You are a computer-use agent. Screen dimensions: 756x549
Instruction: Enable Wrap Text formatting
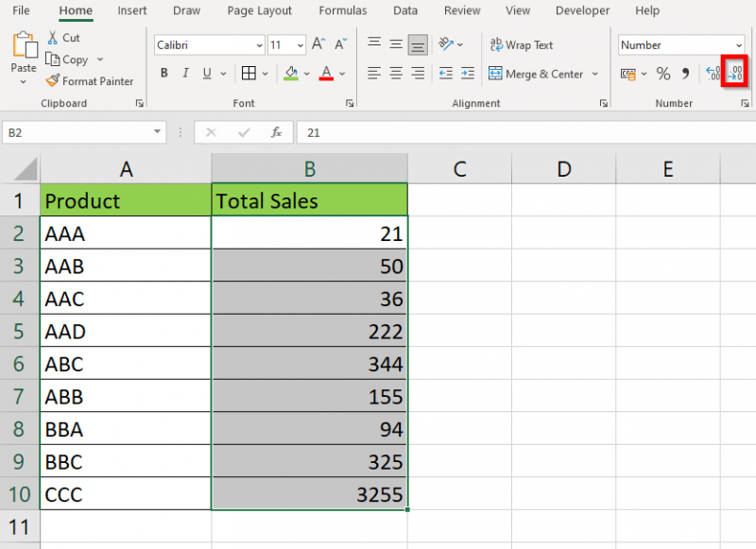521,44
